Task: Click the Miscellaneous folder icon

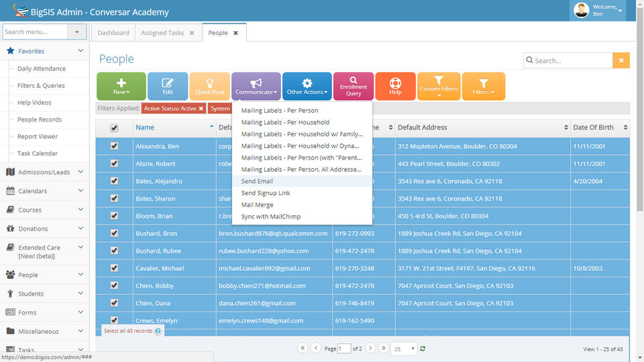Action: 10,330
